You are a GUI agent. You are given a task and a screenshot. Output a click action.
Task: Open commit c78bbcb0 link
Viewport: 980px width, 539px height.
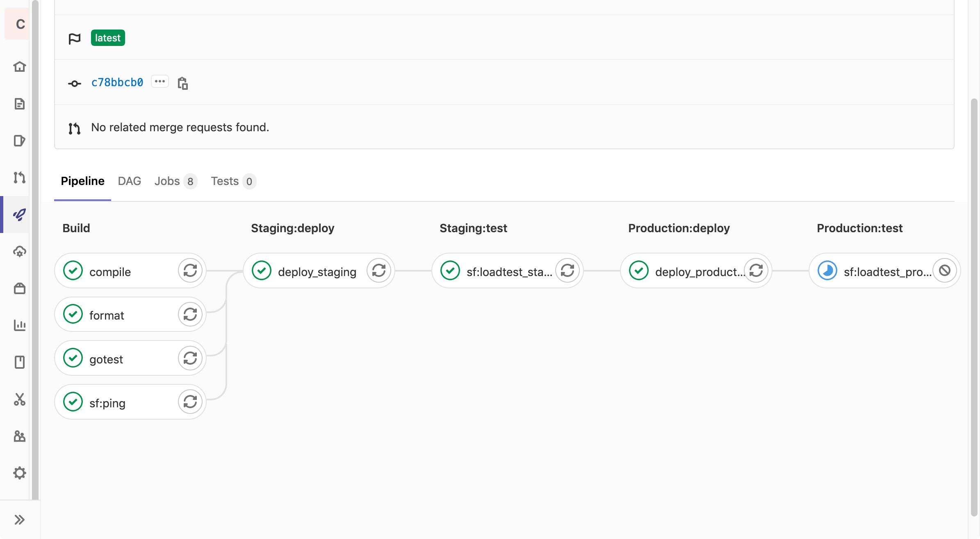pos(117,82)
